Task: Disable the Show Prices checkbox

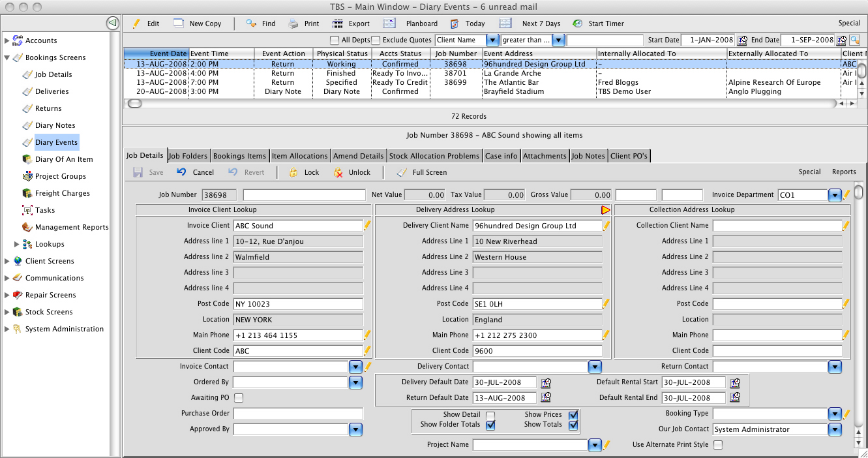Action: [573, 415]
